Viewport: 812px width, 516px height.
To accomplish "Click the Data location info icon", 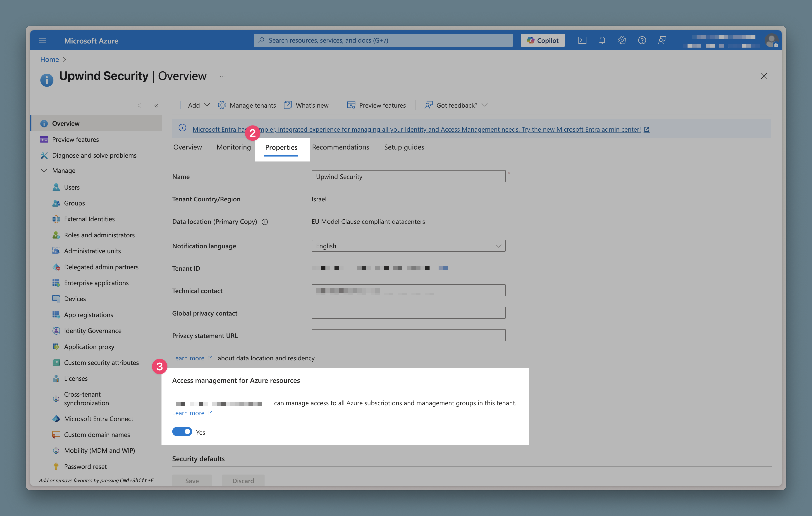I will (x=265, y=222).
